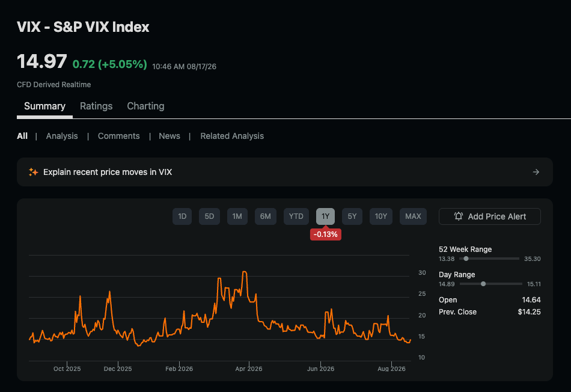Click the April 2026 peak on chart
Image resolution: width=571 pixels, height=392 pixels.
coord(245,272)
